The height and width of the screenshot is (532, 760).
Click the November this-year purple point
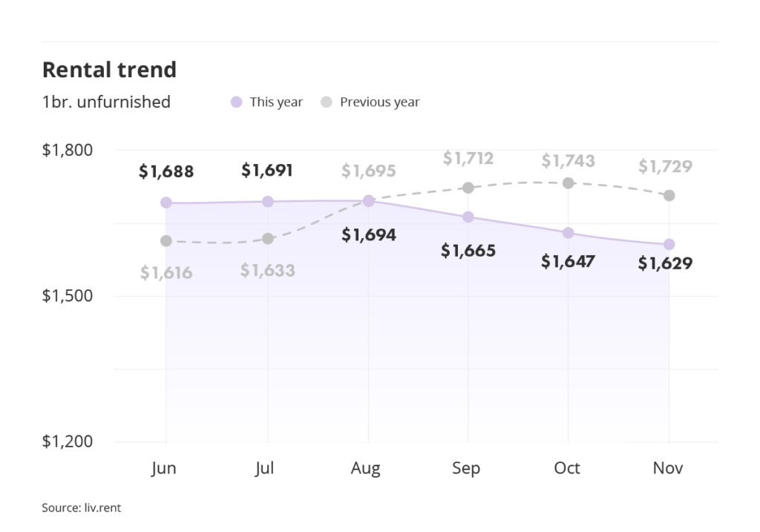[669, 244]
